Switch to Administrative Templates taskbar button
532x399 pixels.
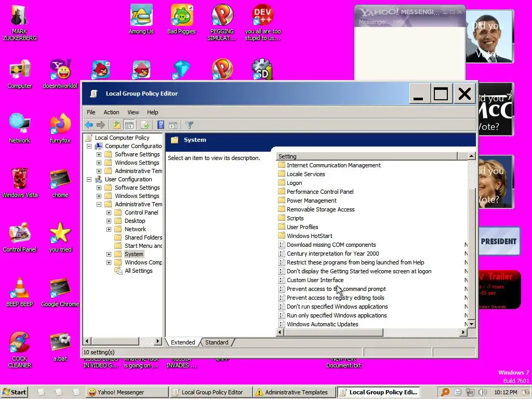coord(295,392)
